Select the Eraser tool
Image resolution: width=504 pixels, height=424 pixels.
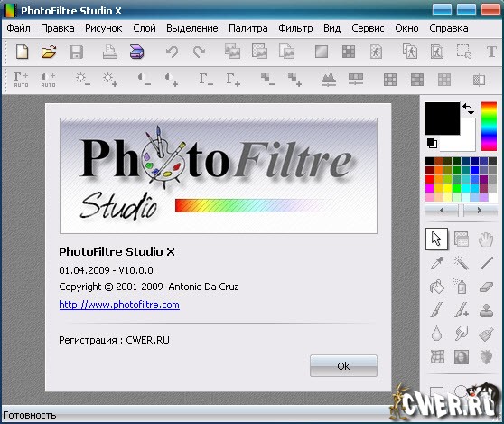(x=486, y=287)
